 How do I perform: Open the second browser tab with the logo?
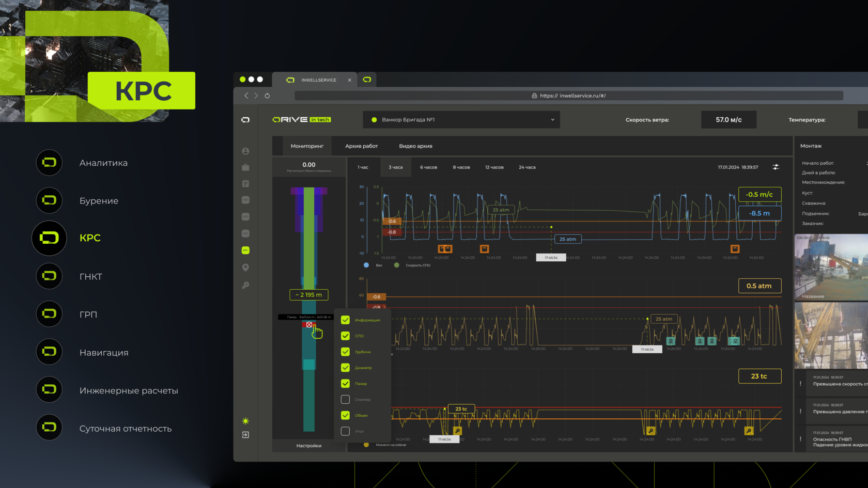pos(367,80)
